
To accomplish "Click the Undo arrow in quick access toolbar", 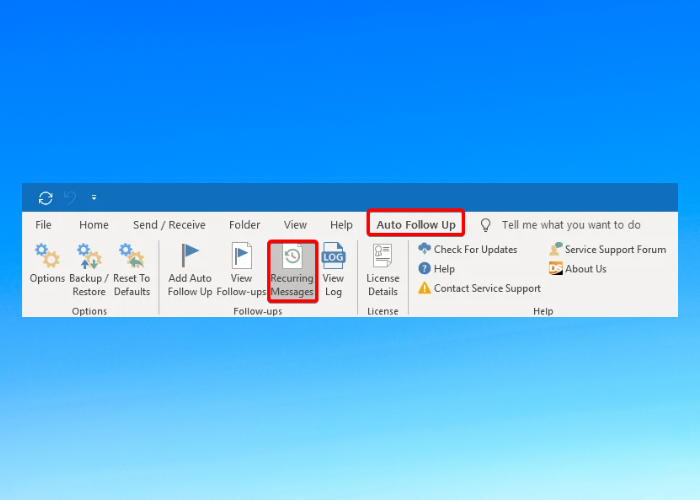I will tap(70, 197).
